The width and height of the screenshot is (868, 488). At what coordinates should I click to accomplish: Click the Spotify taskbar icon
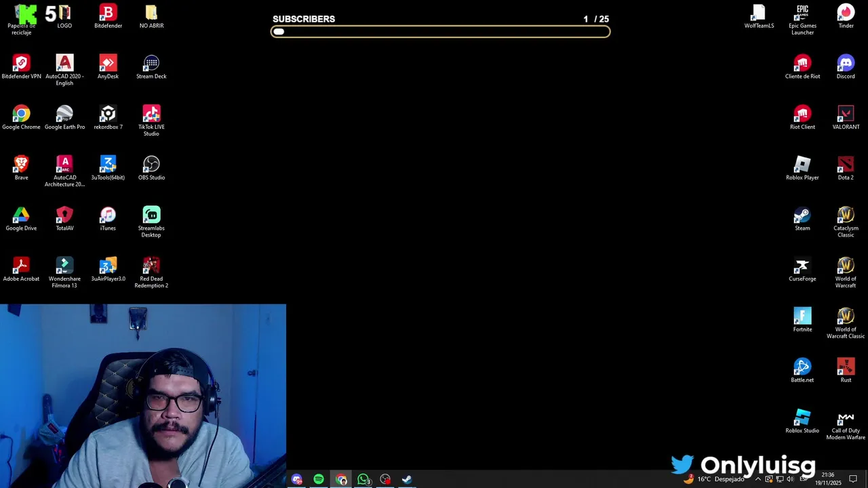pos(319,479)
